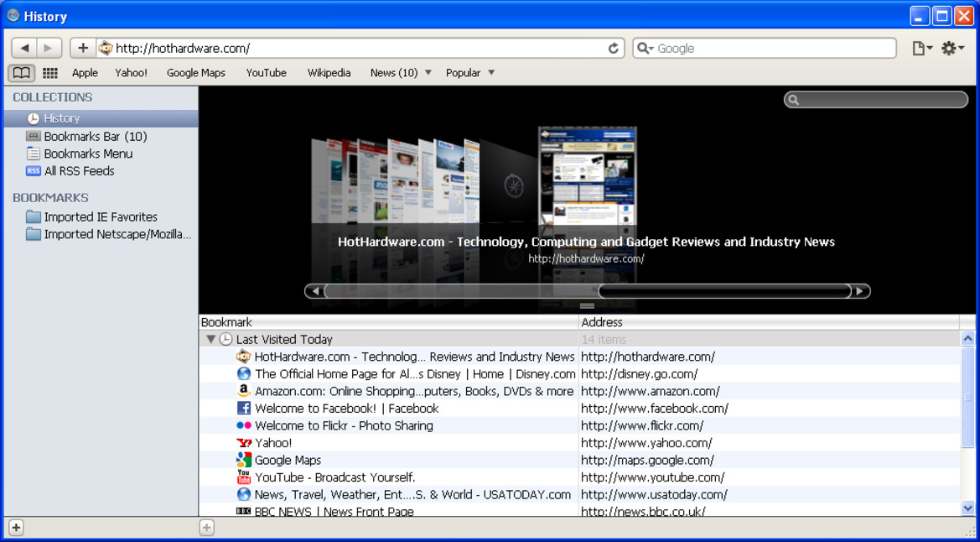The image size is (980, 542).
Task: Reload the page with the refresh icon
Action: coord(613,48)
